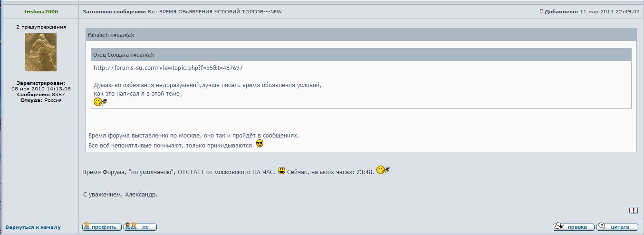The width and height of the screenshot is (644, 235).
Task: Click the grinning smiley after НА ЧАС
Action: coord(282,171)
